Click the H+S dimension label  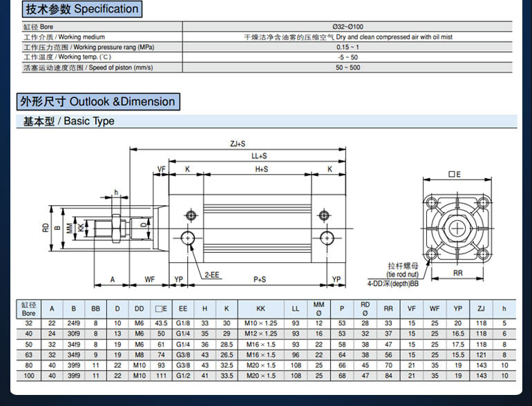tap(261, 169)
